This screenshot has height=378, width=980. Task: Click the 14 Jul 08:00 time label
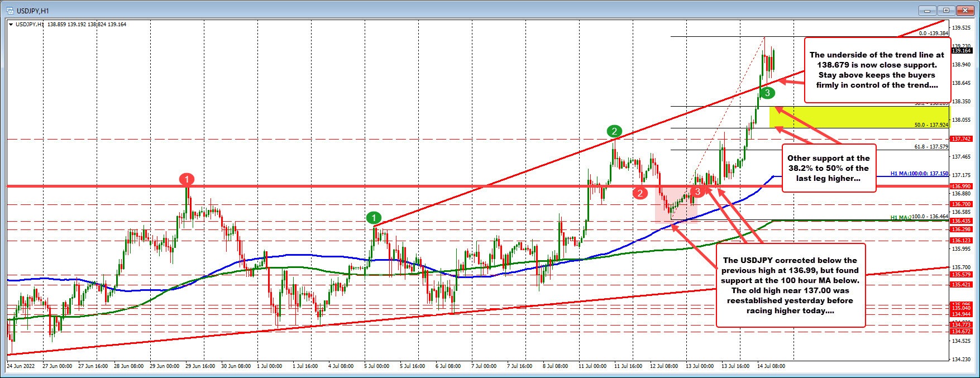pyautogui.click(x=771, y=366)
